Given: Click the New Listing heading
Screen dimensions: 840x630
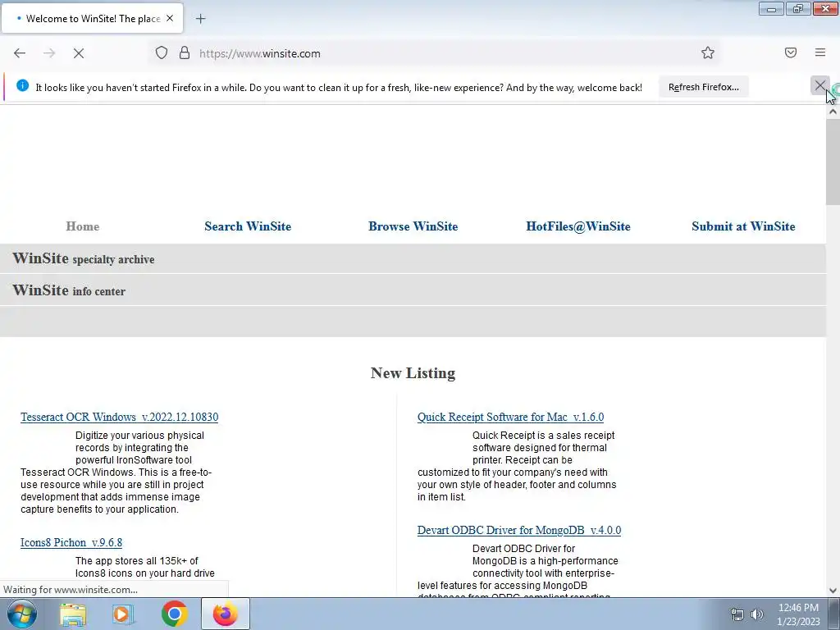Looking at the screenshot, I should pyautogui.click(x=413, y=373).
